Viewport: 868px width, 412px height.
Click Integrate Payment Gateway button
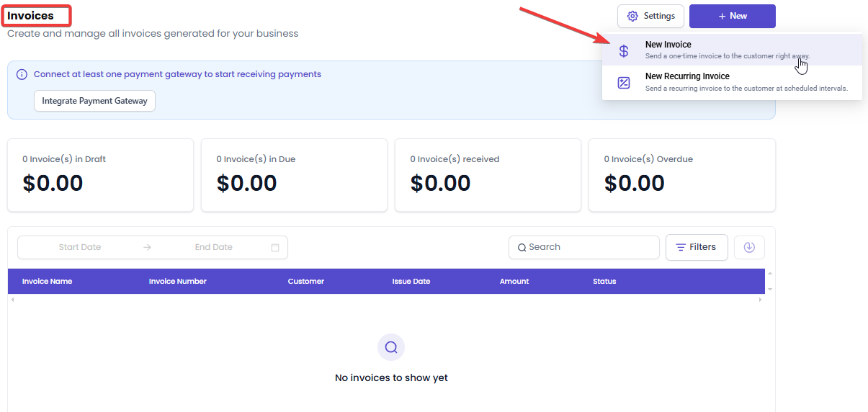pos(94,101)
